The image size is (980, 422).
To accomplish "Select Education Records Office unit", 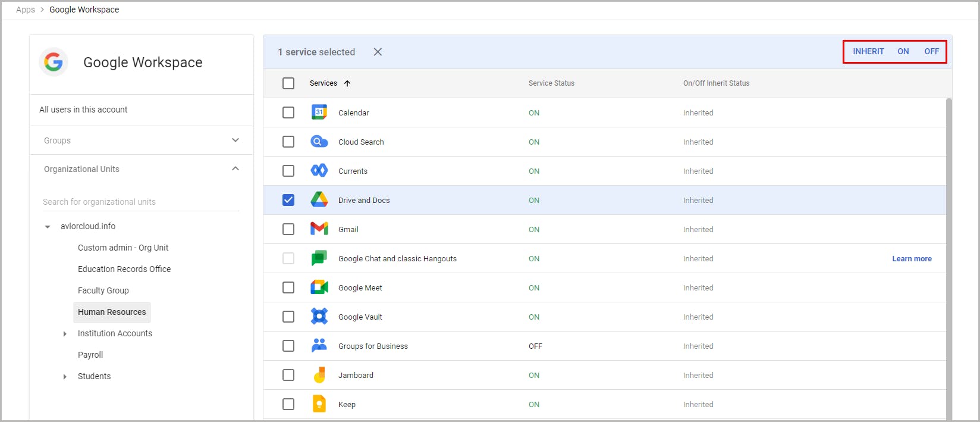I will pos(124,269).
